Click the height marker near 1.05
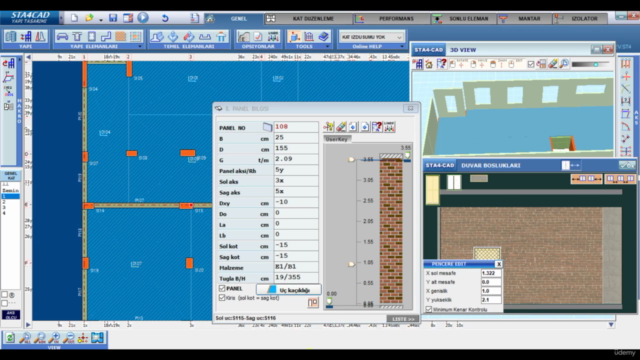 (x=351, y=264)
